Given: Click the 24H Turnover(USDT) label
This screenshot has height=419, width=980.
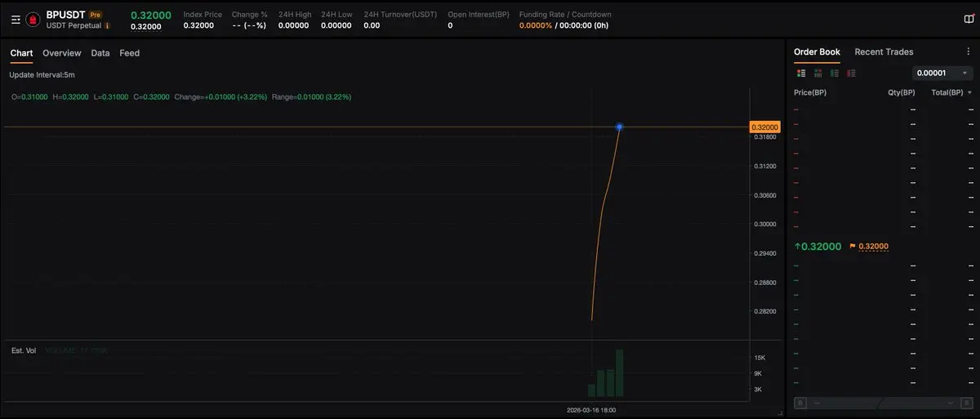Looking at the screenshot, I should pyautogui.click(x=400, y=15).
